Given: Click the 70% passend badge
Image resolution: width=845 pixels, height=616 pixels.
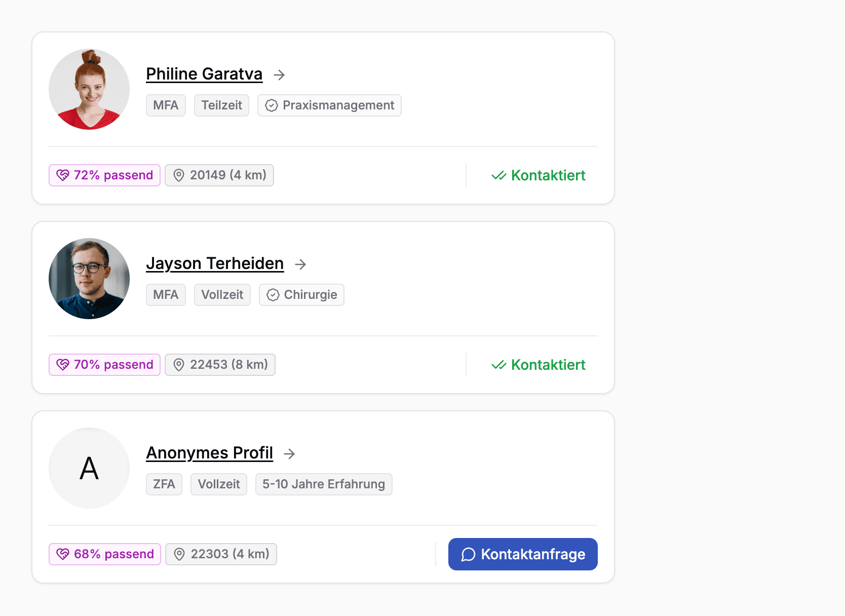Looking at the screenshot, I should [104, 364].
